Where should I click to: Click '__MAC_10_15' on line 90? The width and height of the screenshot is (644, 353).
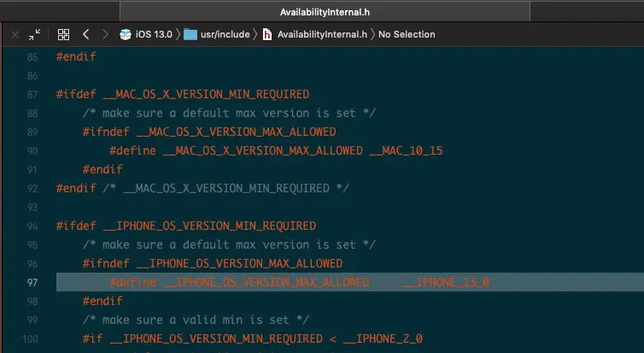point(407,151)
